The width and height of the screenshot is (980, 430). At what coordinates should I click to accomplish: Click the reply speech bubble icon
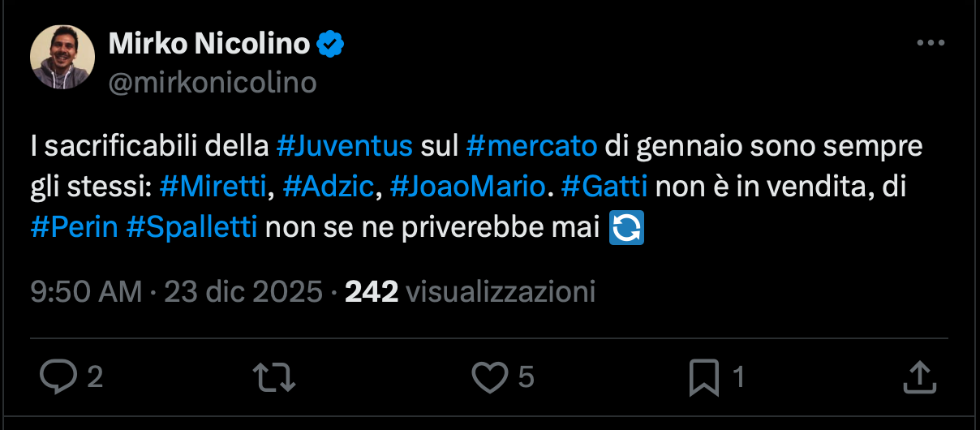coord(57,376)
